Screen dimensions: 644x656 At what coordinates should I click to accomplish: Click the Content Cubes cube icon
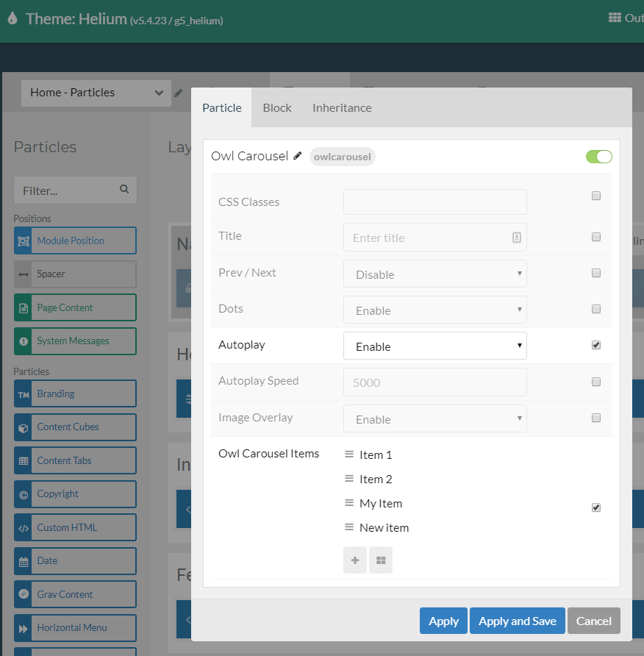(x=24, y=427)
